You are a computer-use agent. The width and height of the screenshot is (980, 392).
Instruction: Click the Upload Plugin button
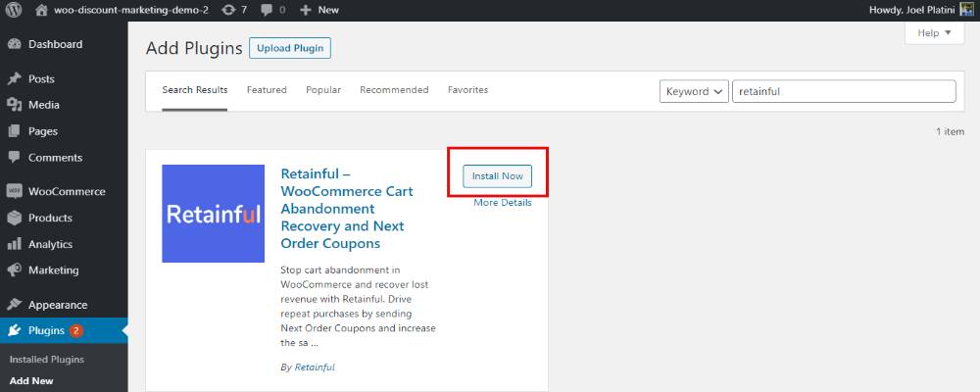[x=290, y=48]
